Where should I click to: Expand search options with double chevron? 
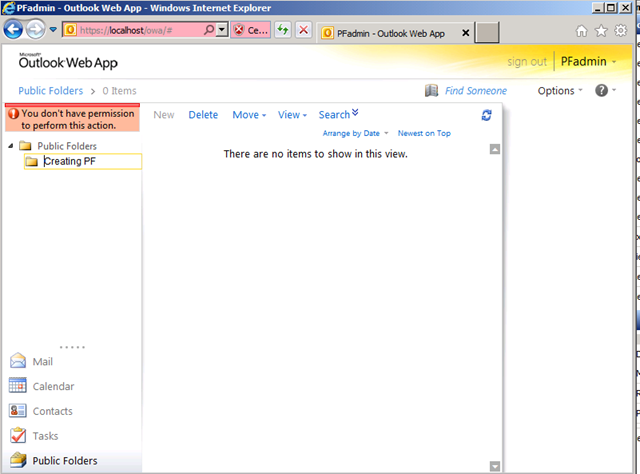pyautogui.click(x=355, y=112)
